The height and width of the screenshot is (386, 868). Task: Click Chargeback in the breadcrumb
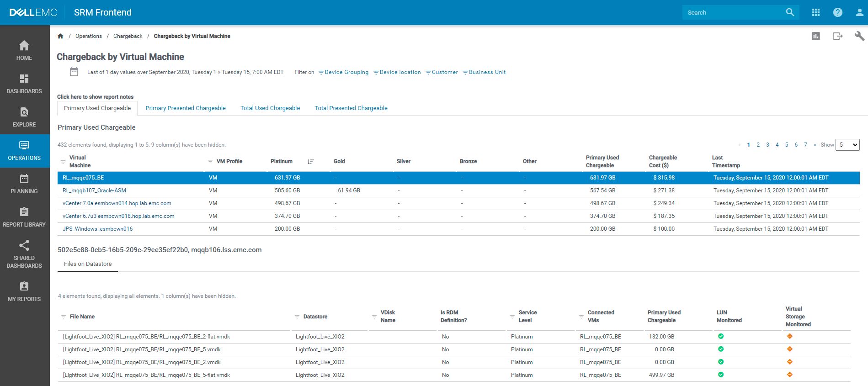click(x=128, y=36)
